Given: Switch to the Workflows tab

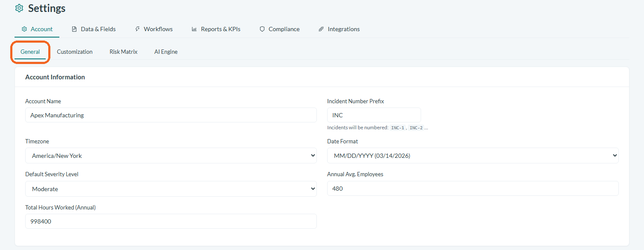Looking at the screenshot, I should (154, 29).
